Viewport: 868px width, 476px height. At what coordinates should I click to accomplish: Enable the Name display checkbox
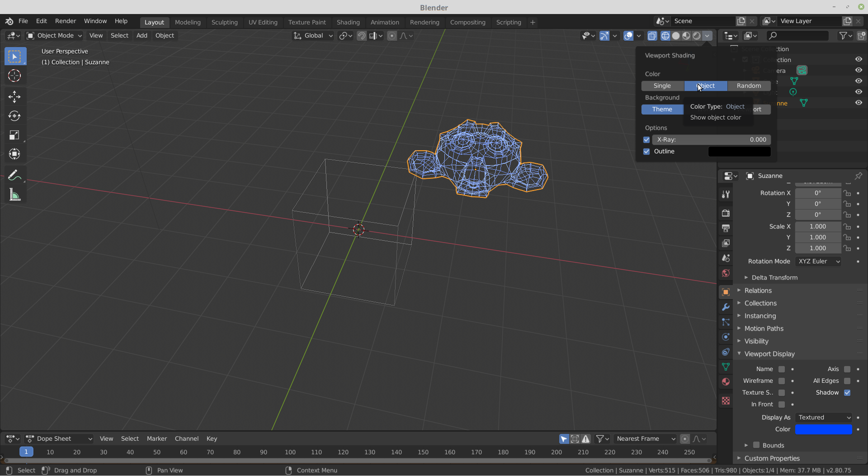click(782, 369)
